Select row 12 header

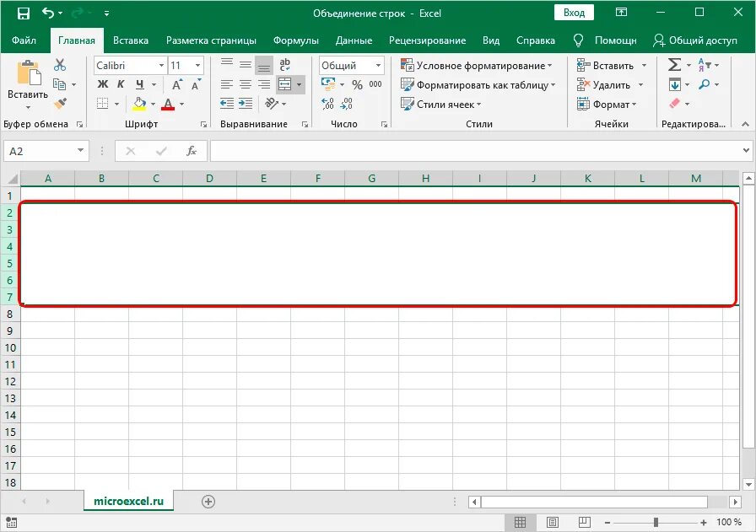pyautogui.click(x=10, y=382)
